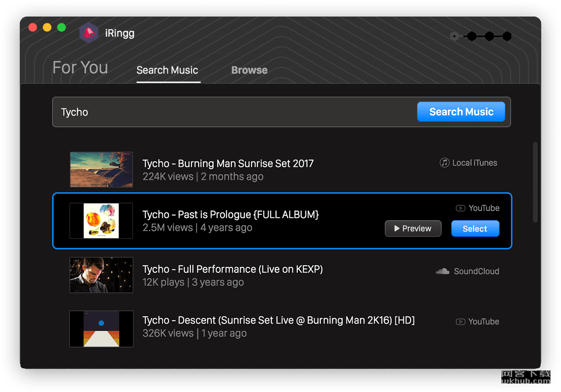Select Tycho - Burning Man Sunrise Set 2017 title
Screen dimensions: 561x392
click(228, 163)
